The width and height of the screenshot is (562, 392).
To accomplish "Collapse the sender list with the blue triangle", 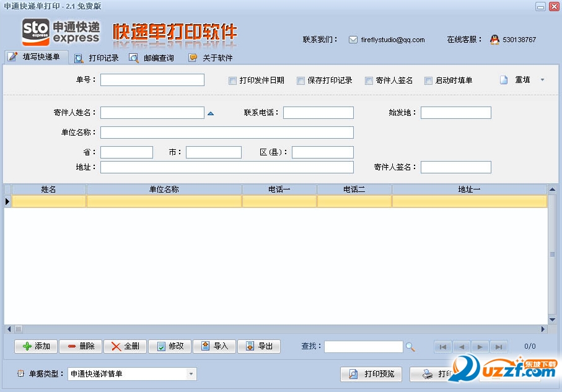I will [x=211, y=113].
